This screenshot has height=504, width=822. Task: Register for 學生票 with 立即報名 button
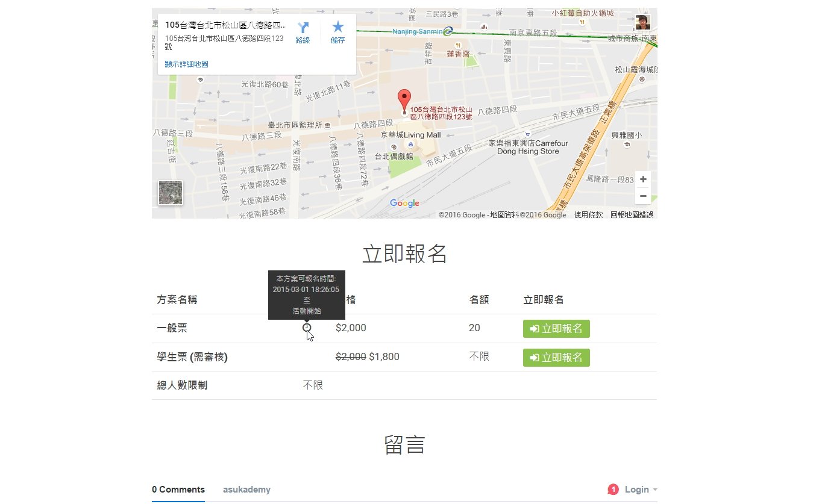click(556, 358)
